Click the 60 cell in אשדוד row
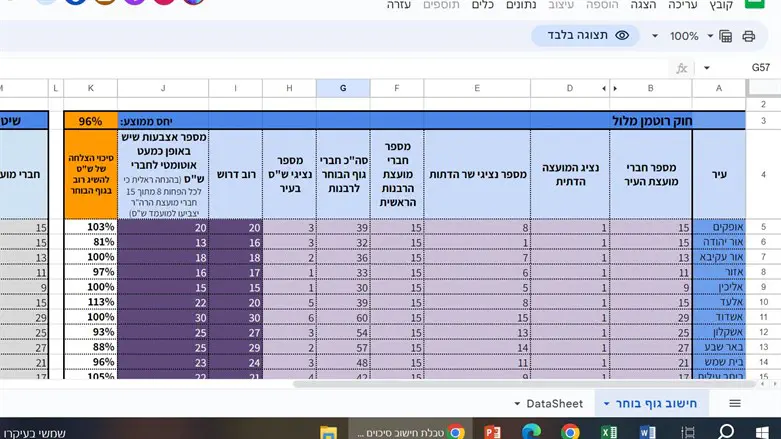Screen dimensions: 781x439 click(x=343, y=317)
